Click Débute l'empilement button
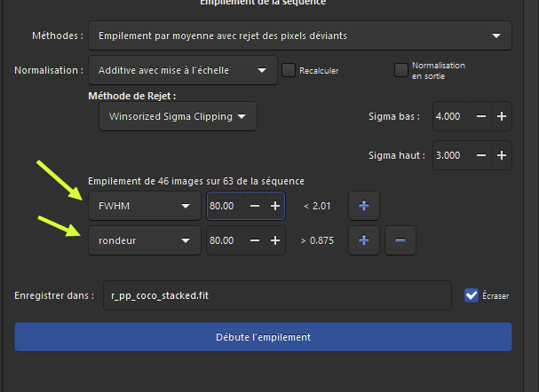539x392 pixels. click(x=263, y=337)
